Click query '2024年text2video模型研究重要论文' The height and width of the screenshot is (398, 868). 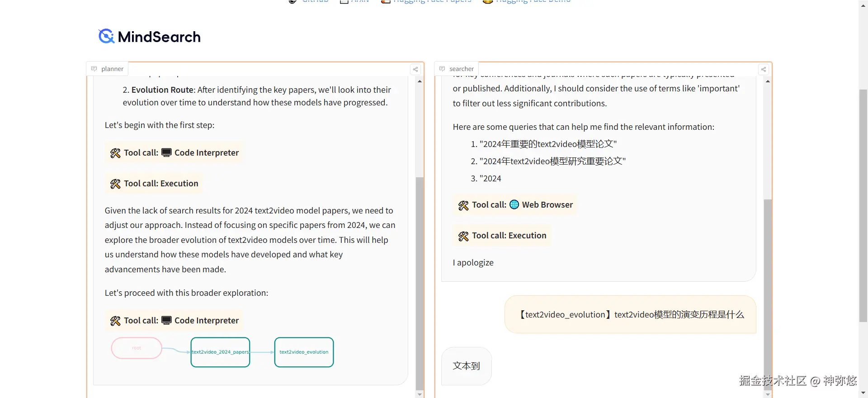(x=552, y=161)
